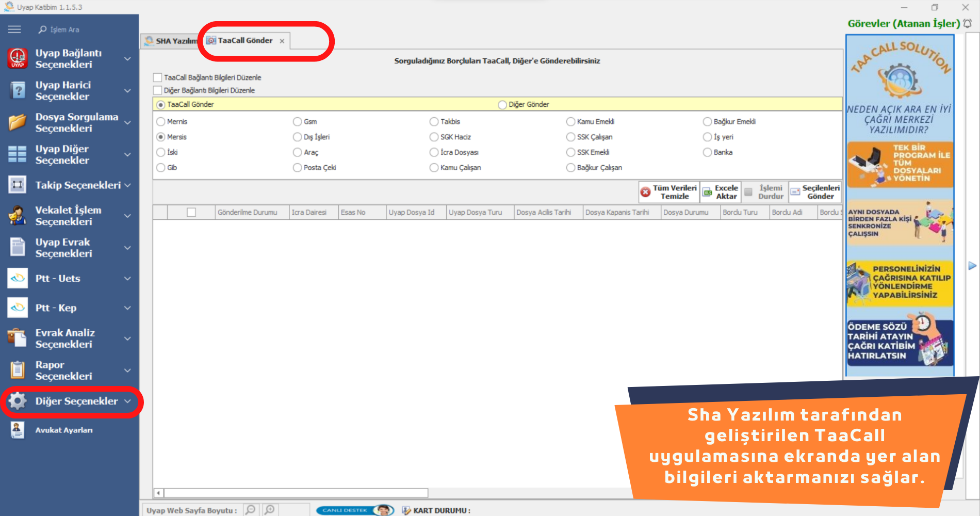980x516 pixels.
Task: Select the Takbis radio option
Action: [x=434, y=122]
